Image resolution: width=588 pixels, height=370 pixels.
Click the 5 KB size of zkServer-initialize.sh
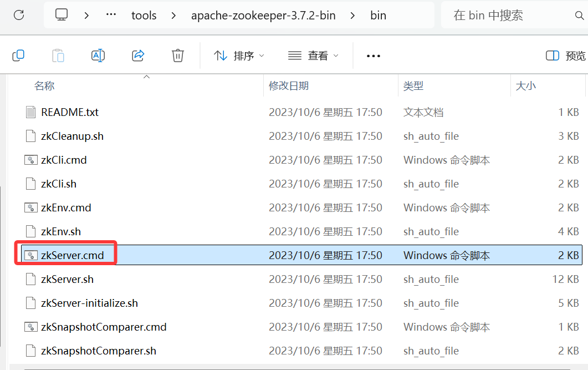(x=569, y=303)
